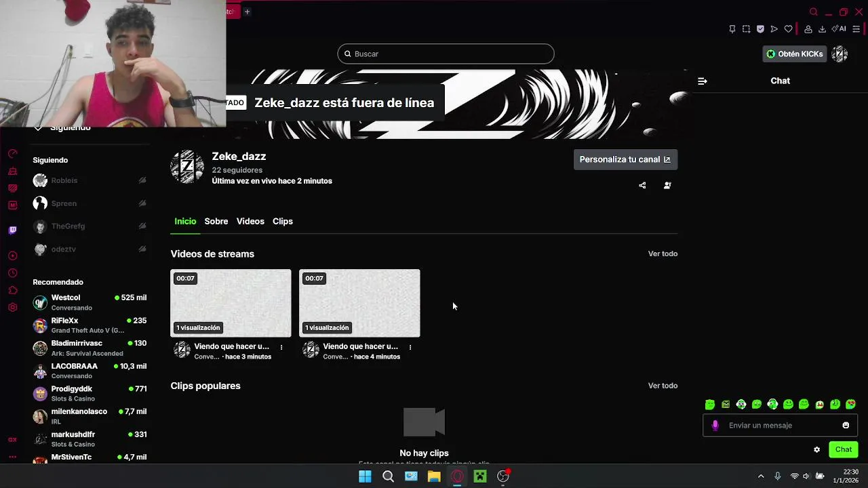Image resolution: width=868 pixels, height=488 pixels.
Task: Open chat settings gear icon
Action: (816, 449)
